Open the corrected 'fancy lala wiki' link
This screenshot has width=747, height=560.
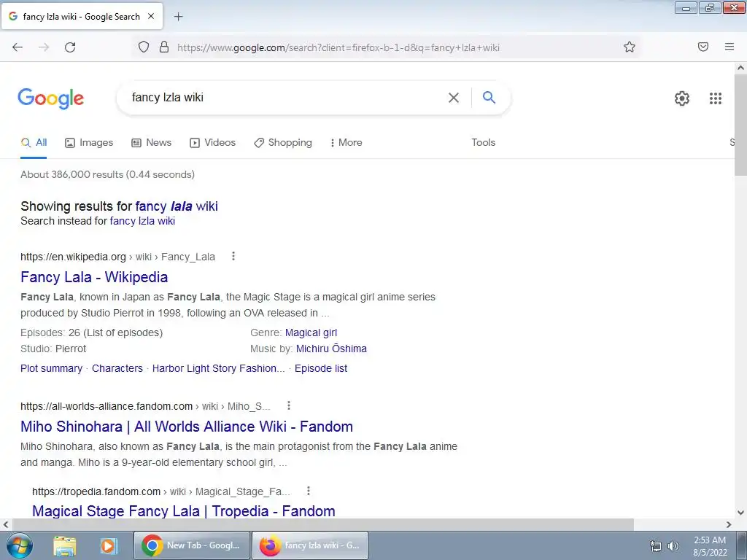point(177,206)
